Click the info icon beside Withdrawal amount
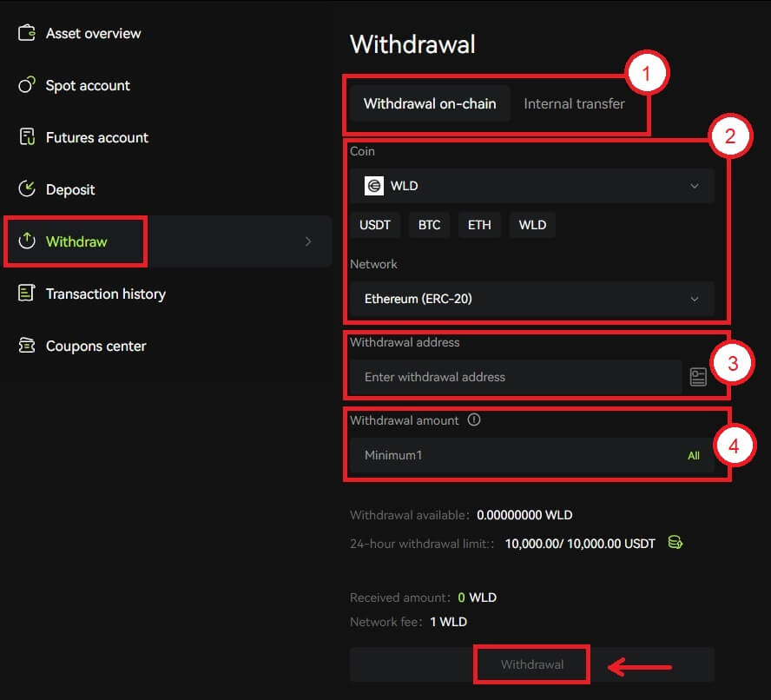The width and height of the screenshot is (771, 700). 474,419
